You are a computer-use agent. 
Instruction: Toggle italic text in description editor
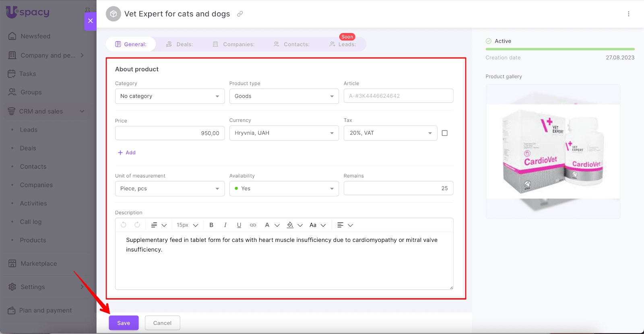[x=225, y=225]
